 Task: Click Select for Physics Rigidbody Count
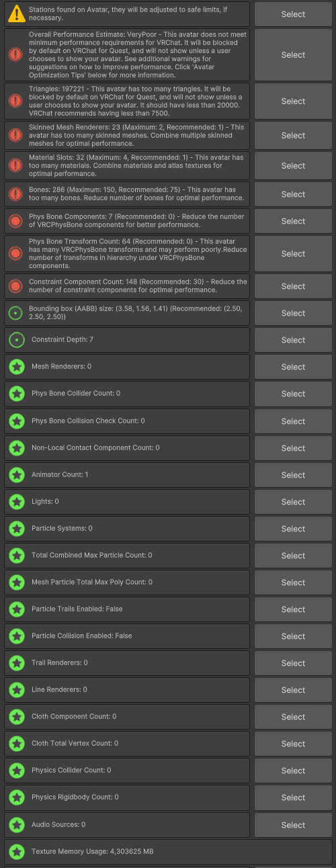click(x=293, y=797)
